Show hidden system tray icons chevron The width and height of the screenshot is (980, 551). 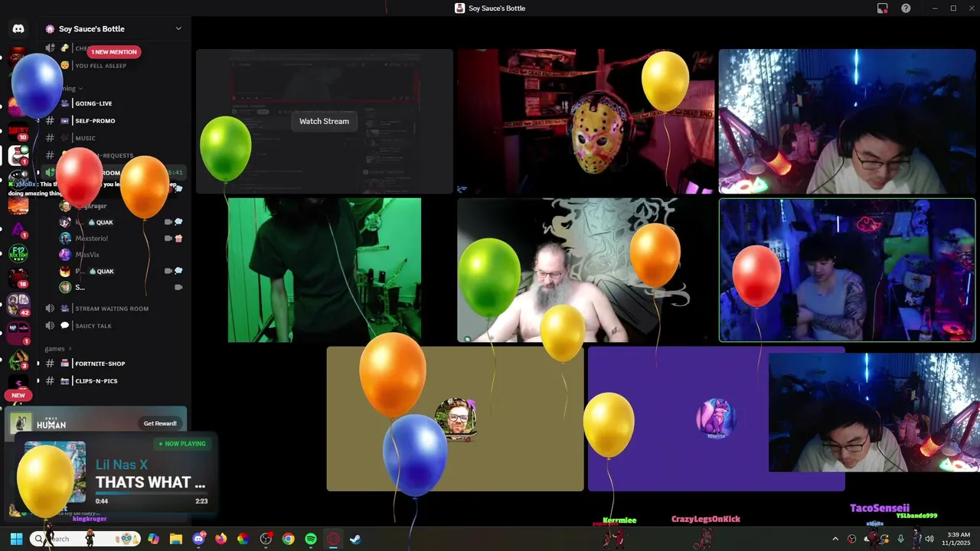click(835, 539)
